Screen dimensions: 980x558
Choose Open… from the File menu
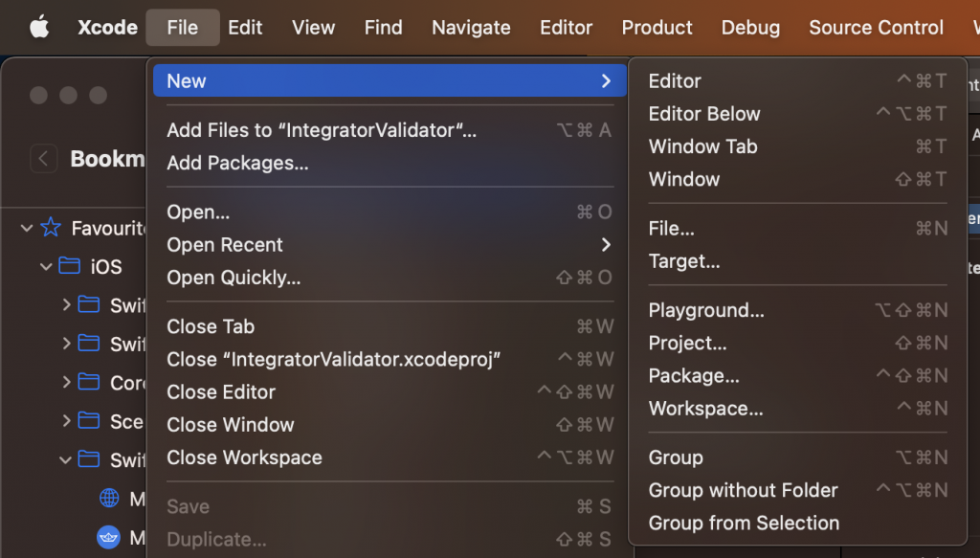[x=390, y=212]
